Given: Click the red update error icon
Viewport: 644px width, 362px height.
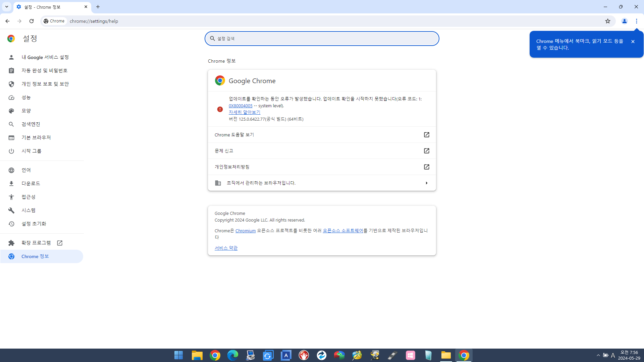Looking at the screenshot, I should point(220,109).
